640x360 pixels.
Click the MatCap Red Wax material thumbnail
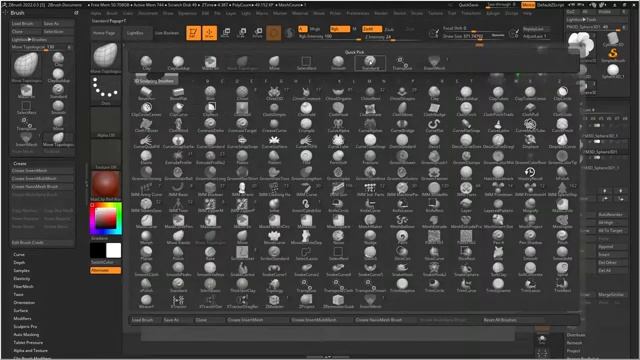coord(105,186)
